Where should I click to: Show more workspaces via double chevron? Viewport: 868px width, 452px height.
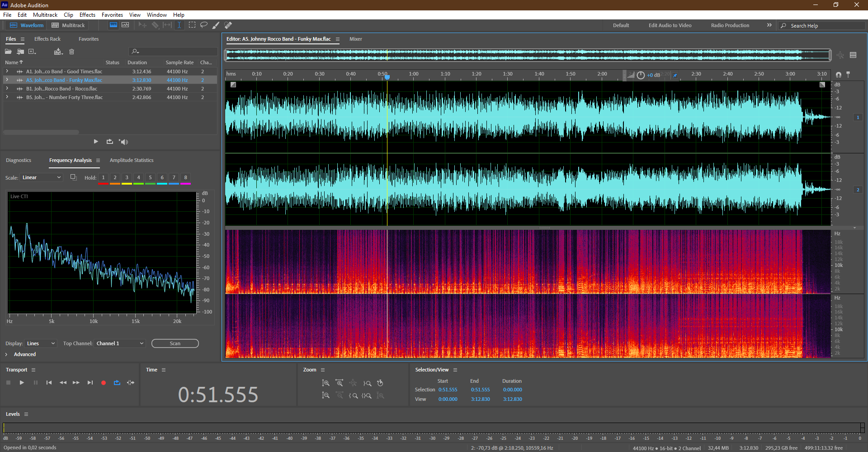(x=769, y=25)
